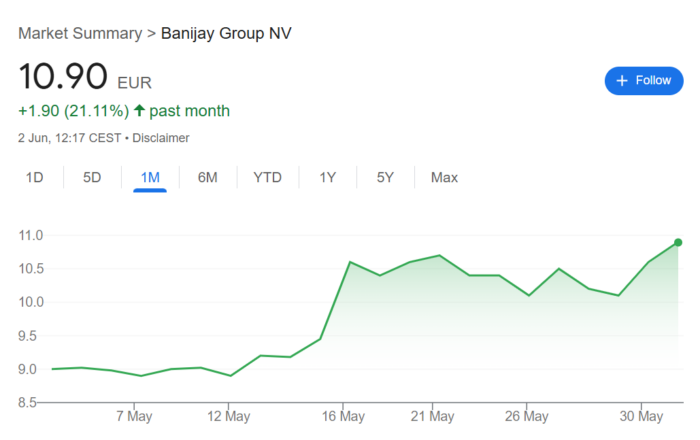The height and width of the screenshot is (440, 700).
Task: Click the Banijay Group NV title
Action: 226,33
